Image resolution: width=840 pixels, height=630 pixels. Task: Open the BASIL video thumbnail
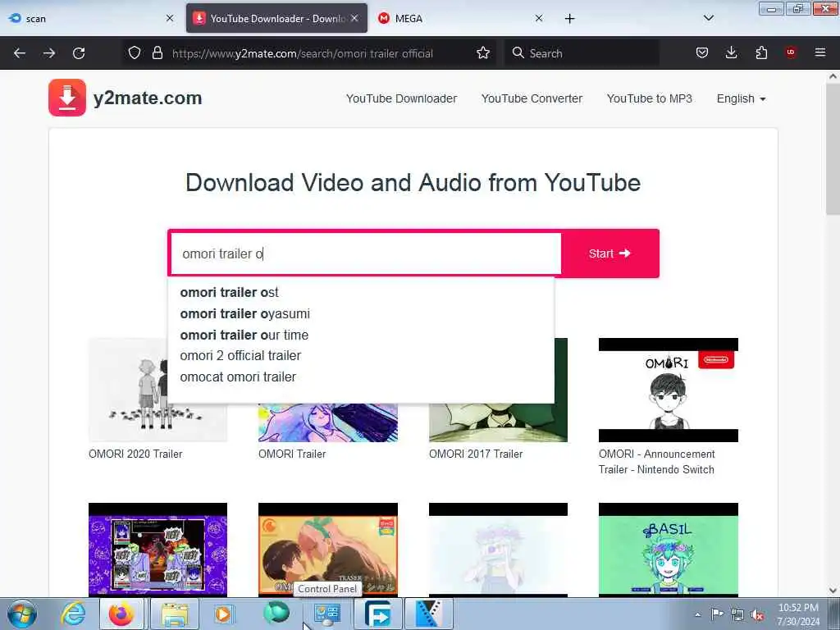tap(668, 550)
